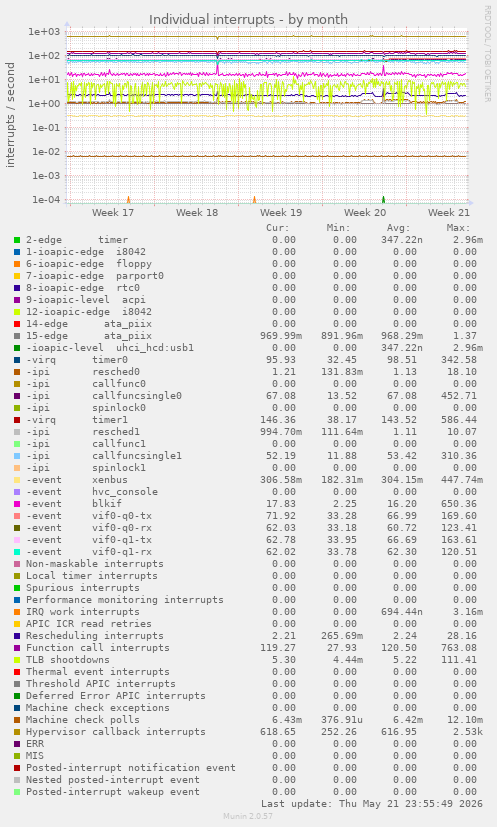The image size is (497, 827).
Task: Click the green swatch for 2-edge timer
Action: (x=17, y=240)
